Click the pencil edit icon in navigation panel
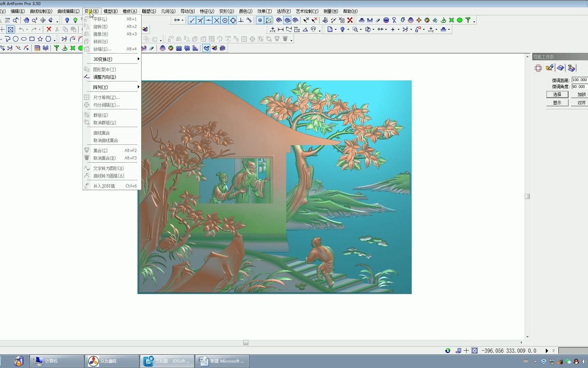 click(x=549, y=68)
